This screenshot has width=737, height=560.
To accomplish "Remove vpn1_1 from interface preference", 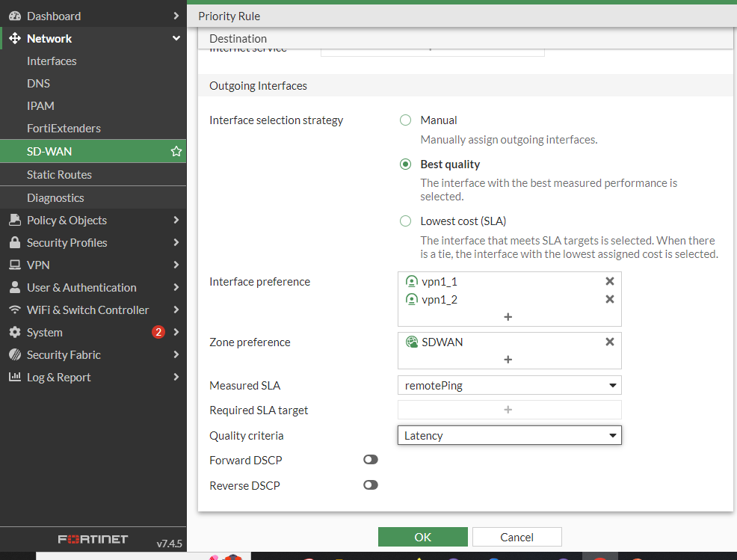I will click(610, 281).
